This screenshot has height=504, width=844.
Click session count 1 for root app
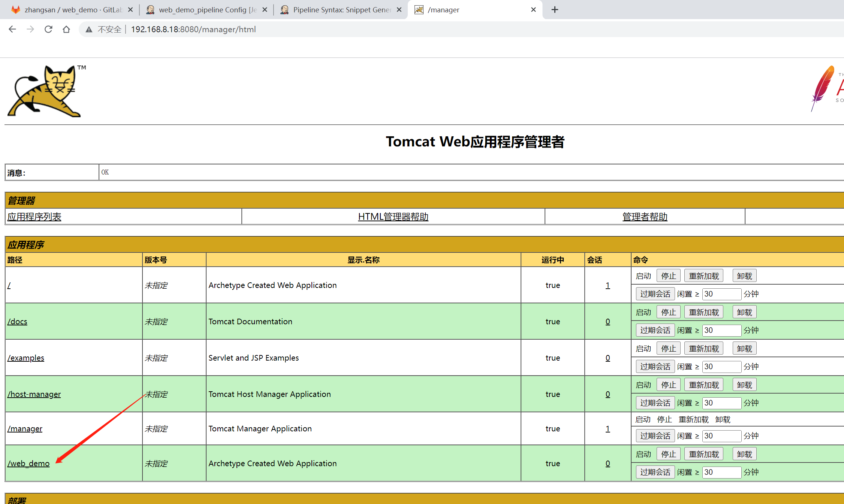click(608, 285)
